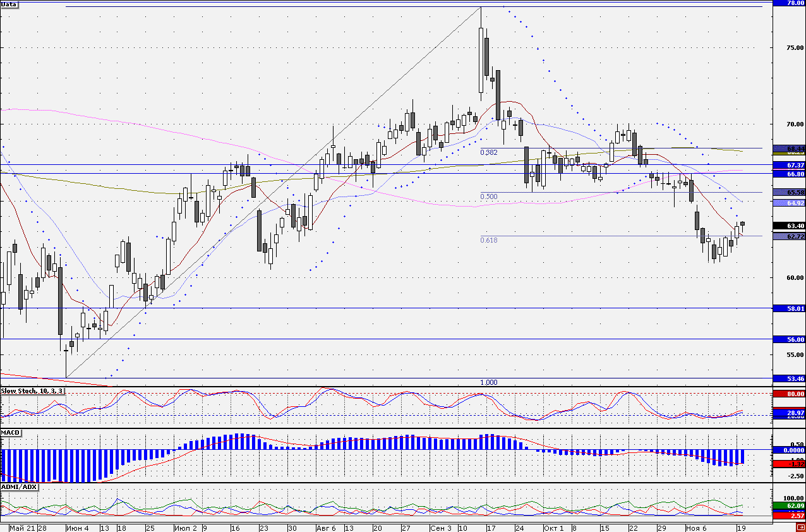This screenshot has height=532, width=806.
Task: Click the 58.01 price level tag
Action: tap(789, 308)
